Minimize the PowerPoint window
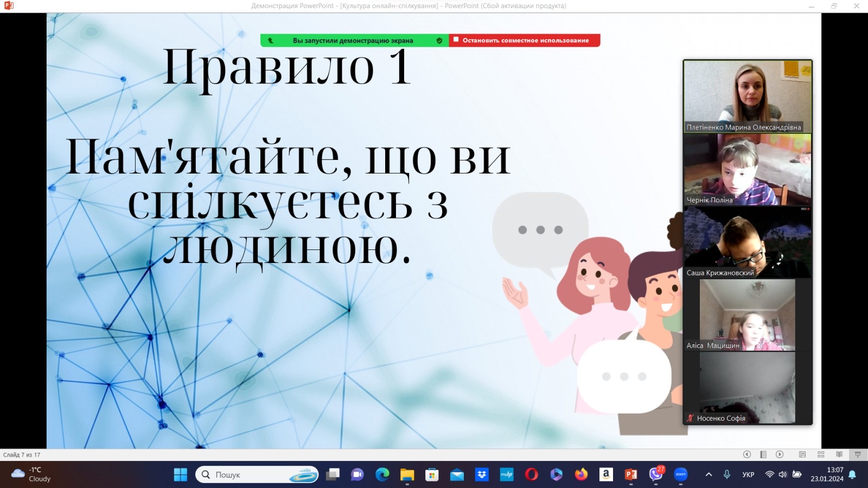Screen dimensions: 868x488 coord(812,6)
